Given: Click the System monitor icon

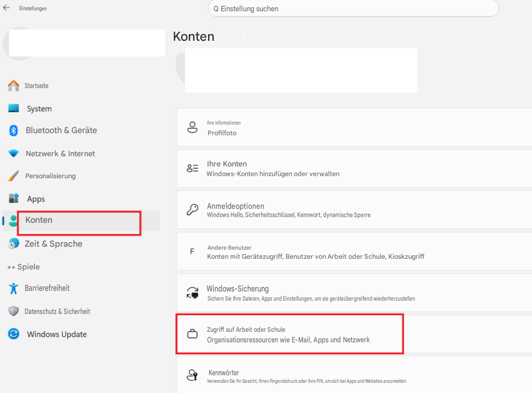Looking at the screenshot, I should coord(13,108).
